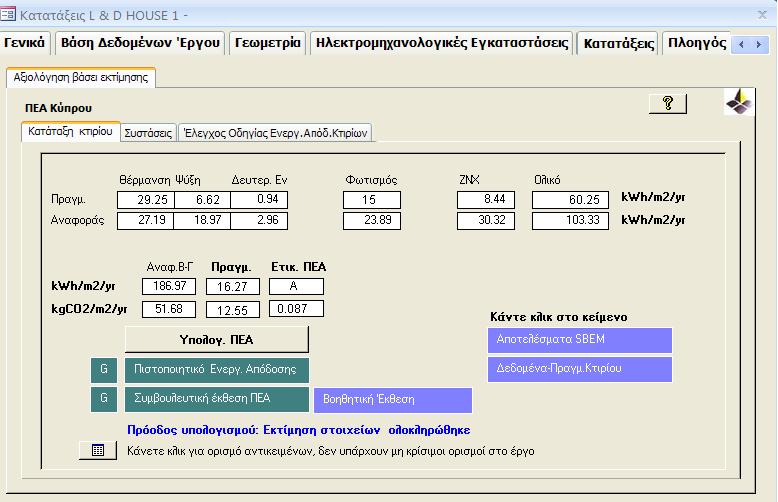The image size is (778, 502).
Task: Select the Κατάταξη κτιρίου subtab
Action: 70,131
